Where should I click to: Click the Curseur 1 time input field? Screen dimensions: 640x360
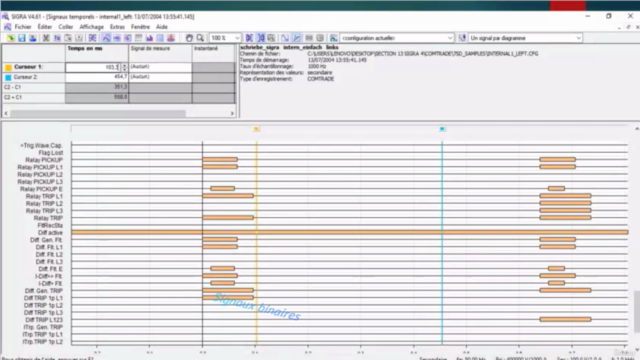(x=93, y=67)
